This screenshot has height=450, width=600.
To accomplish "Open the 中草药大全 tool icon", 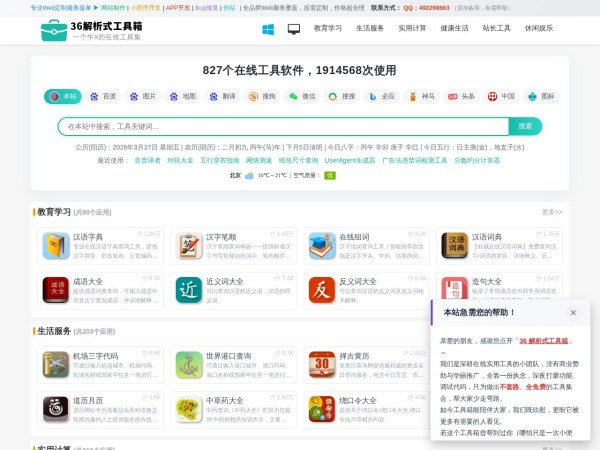I will (189, 409).
